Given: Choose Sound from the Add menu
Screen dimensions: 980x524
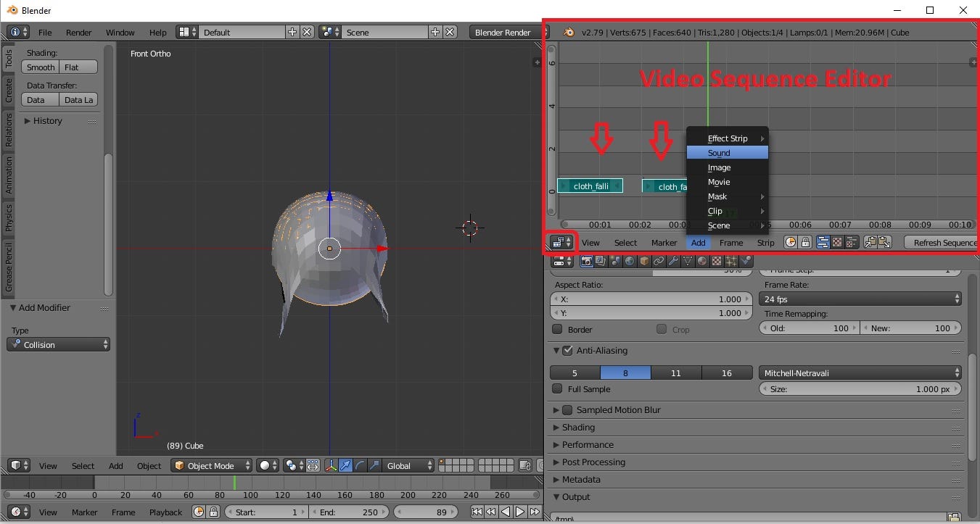Looking at the screenshot, I should (727, 153).
